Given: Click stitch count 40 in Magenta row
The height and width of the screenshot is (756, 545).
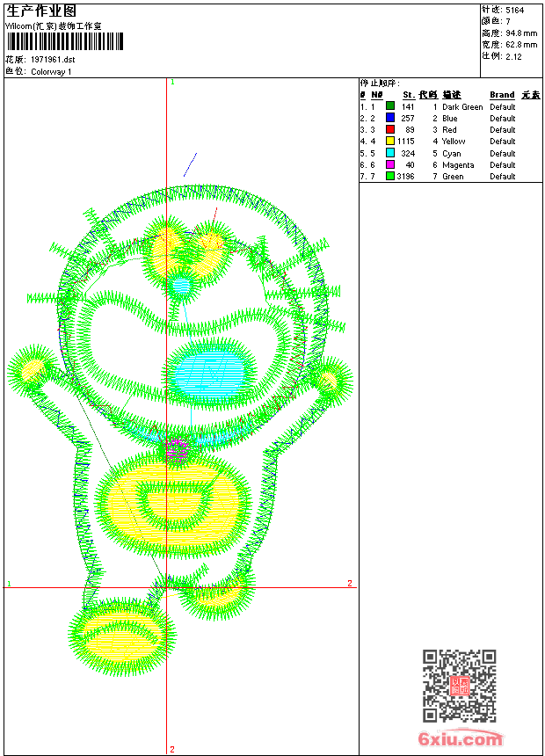Looking at the screenshot, I should (410, 165).
